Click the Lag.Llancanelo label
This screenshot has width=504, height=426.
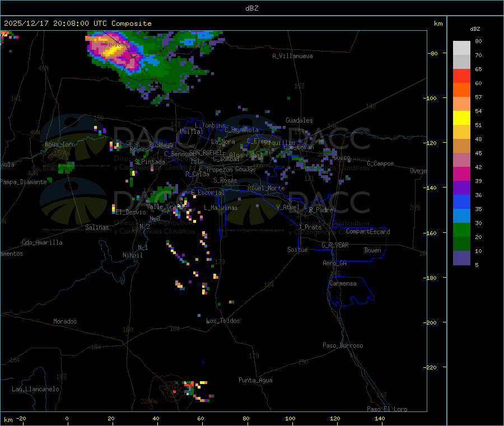coord(35,389)
